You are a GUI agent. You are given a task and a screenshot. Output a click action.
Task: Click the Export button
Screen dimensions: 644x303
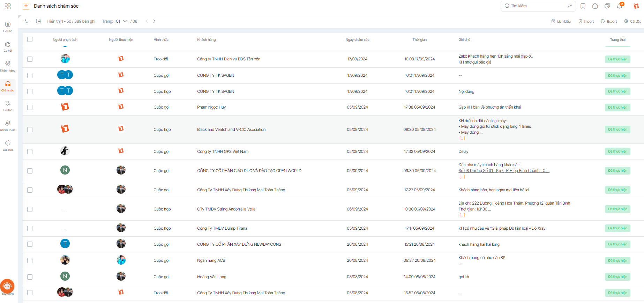pos(609,22)
